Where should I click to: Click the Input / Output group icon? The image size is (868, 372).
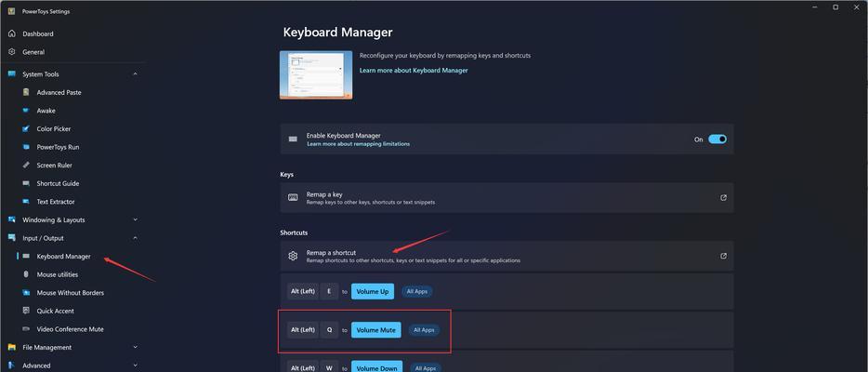(x=12, y=238)
